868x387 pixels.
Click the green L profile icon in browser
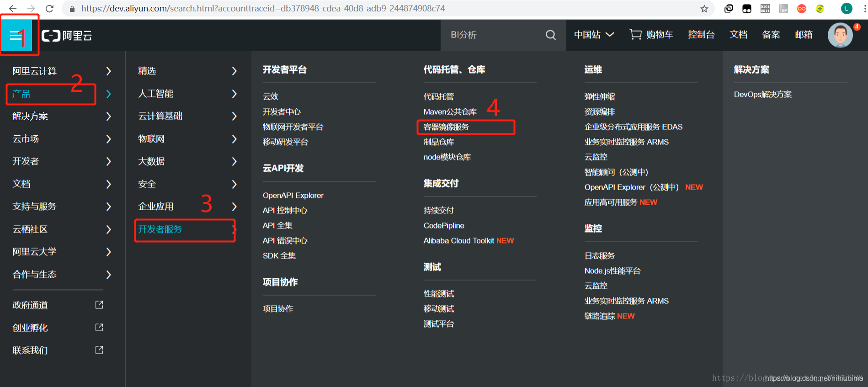(x=847, y=8)
